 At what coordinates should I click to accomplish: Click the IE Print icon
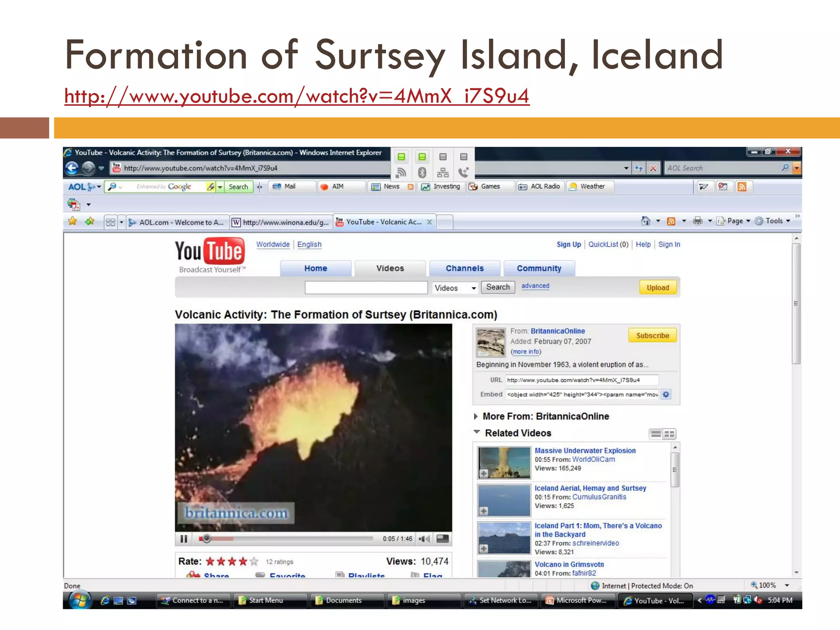(x=697, y=221)
